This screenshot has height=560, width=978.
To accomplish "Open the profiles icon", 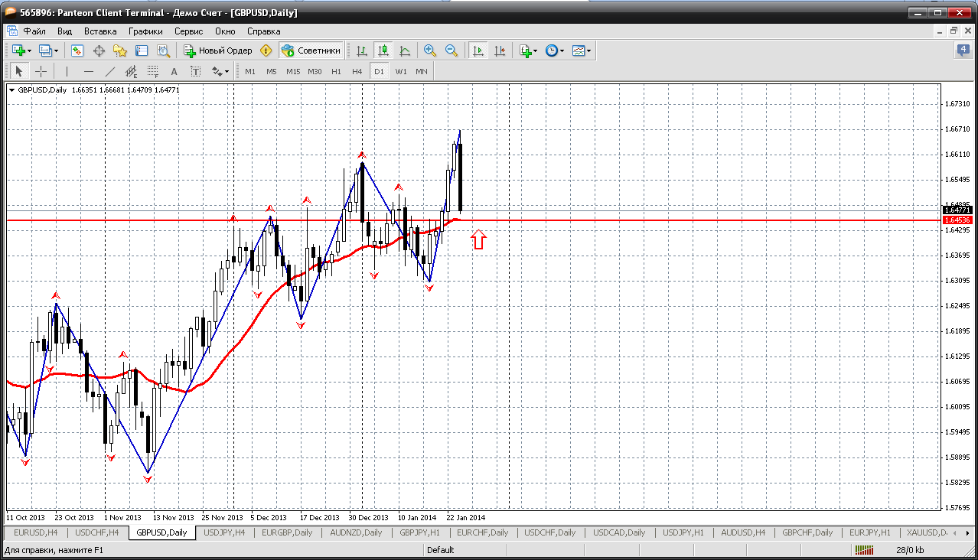I will coord(46,50).
